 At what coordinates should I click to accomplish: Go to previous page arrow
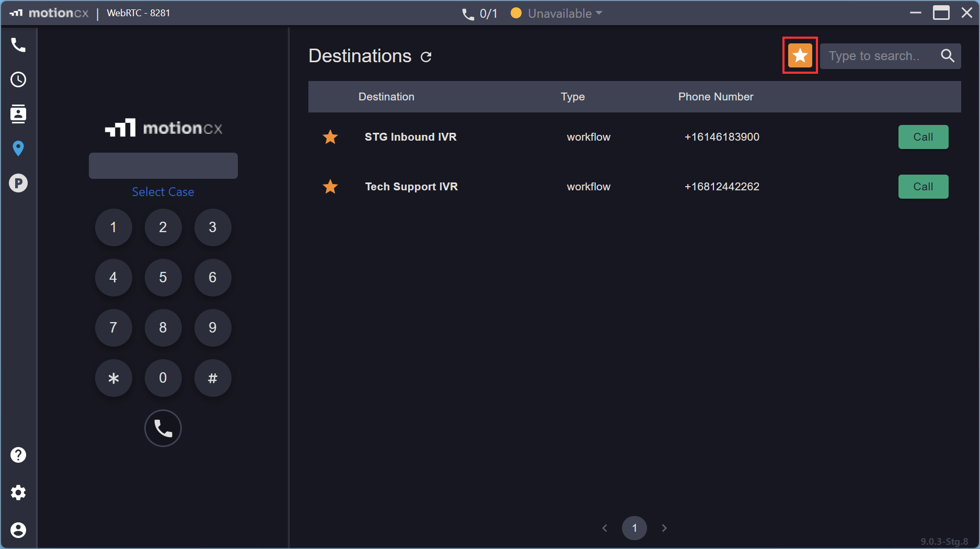point(605,528)
